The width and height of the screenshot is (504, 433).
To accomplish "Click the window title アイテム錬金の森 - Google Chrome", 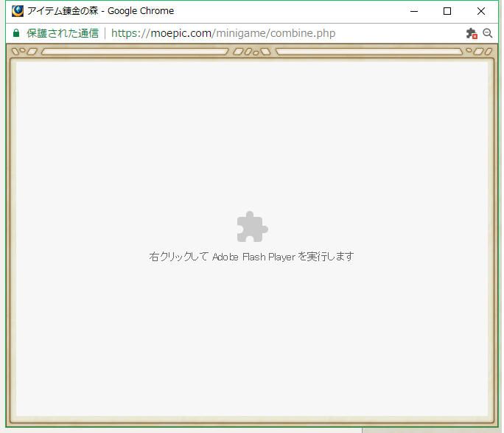I will click(101, 11).
